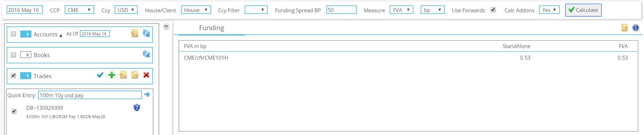Delete trades with the red X icon
The image size is (644, 135).
[x=146, y=75]
